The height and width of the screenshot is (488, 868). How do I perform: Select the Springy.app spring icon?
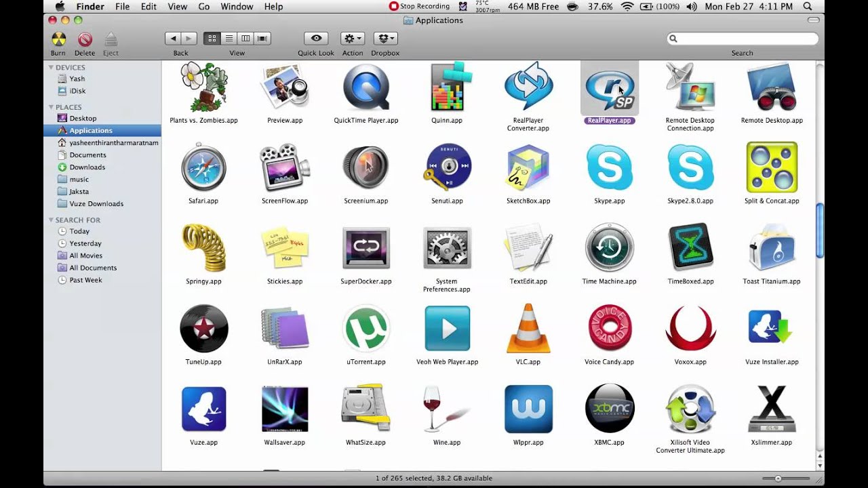point(203,247)
